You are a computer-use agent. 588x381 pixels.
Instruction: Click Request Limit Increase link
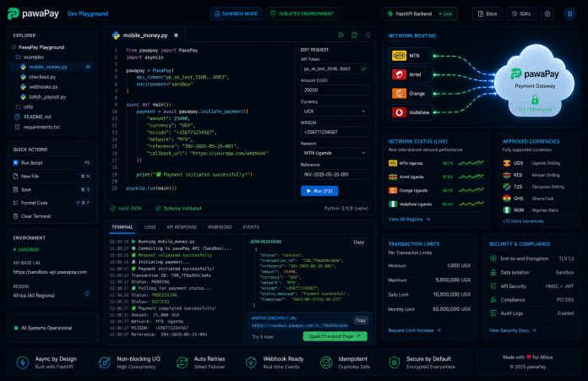(414, 330)
